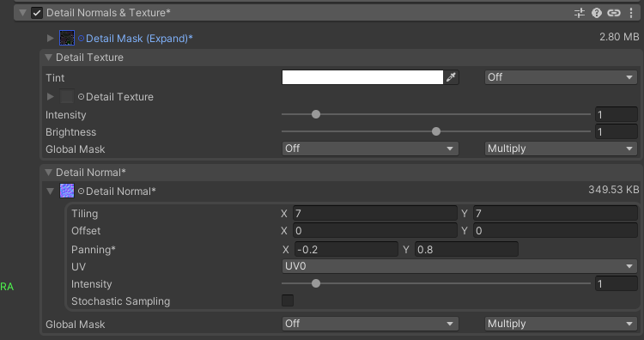Adjust the Brightness slider
644x340 pixels.
coord(435,131)
